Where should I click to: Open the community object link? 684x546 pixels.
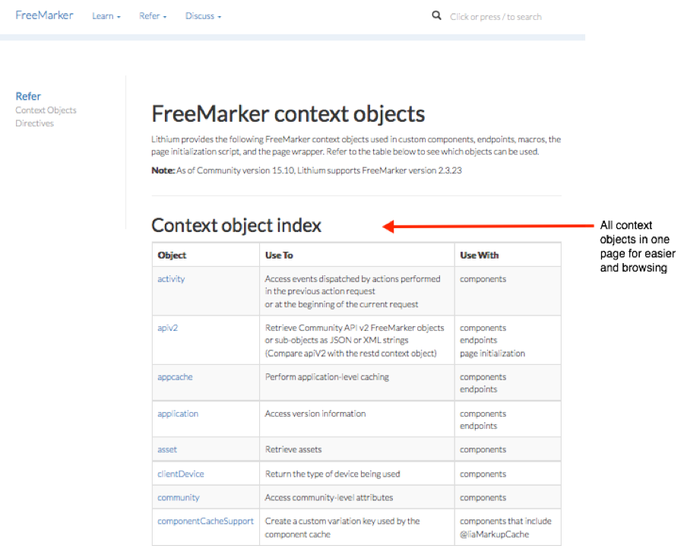178,498
